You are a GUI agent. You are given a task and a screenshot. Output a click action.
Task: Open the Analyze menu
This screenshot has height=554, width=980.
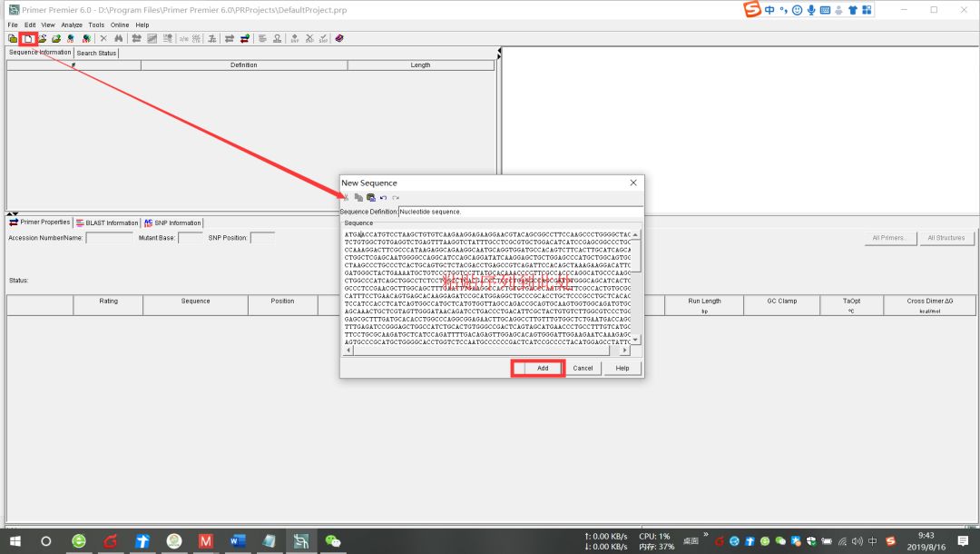pyautogui.click(x=72, y=25)
